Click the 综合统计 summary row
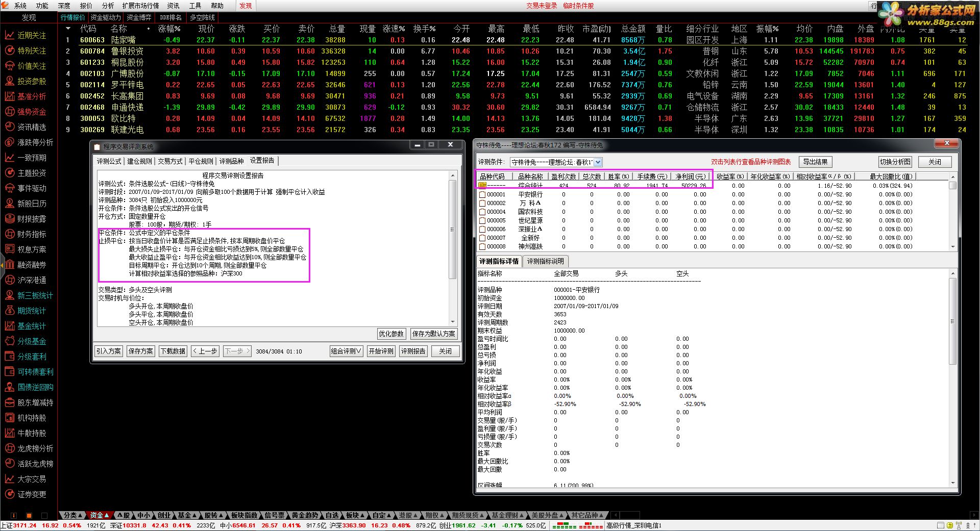Image resolution: width=980 pixels, height=531 pixels. point(712,186)
